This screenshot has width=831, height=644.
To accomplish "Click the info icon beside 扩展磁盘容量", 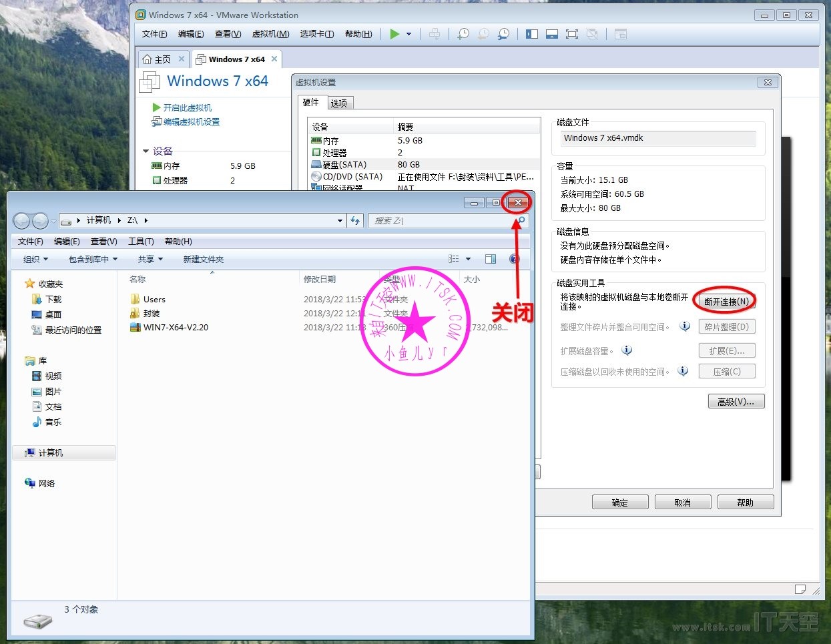I will coord(627,350).
